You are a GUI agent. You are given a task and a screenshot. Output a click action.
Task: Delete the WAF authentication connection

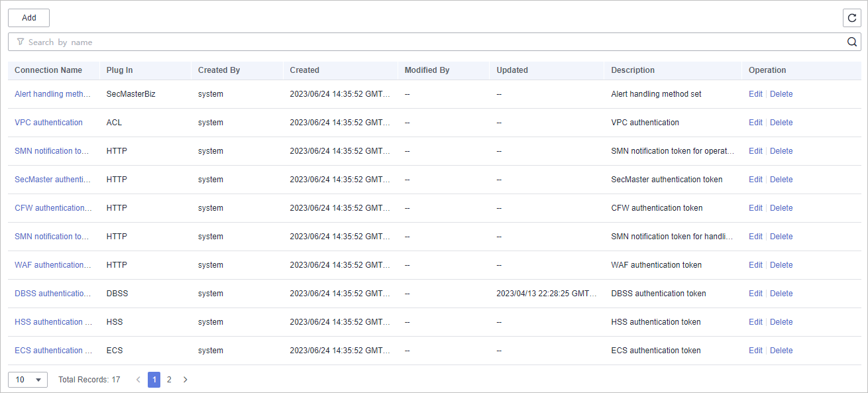781,265
